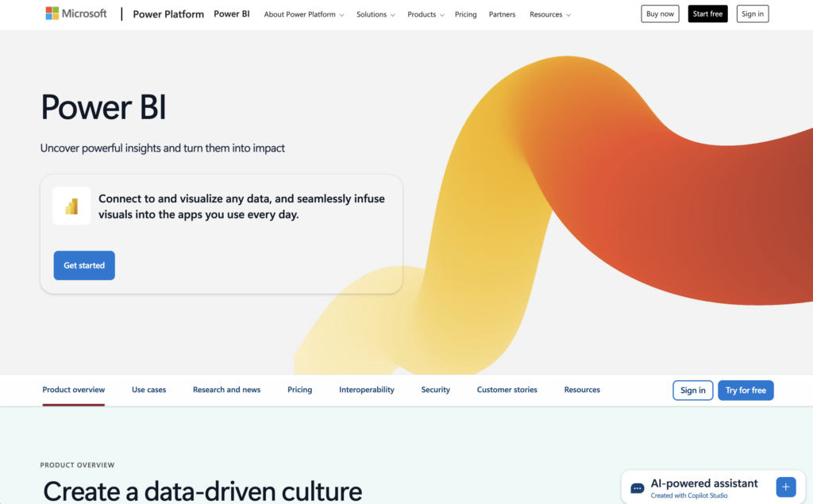Select the Customer stories tab
813x504 pixels.
point(507,390)
